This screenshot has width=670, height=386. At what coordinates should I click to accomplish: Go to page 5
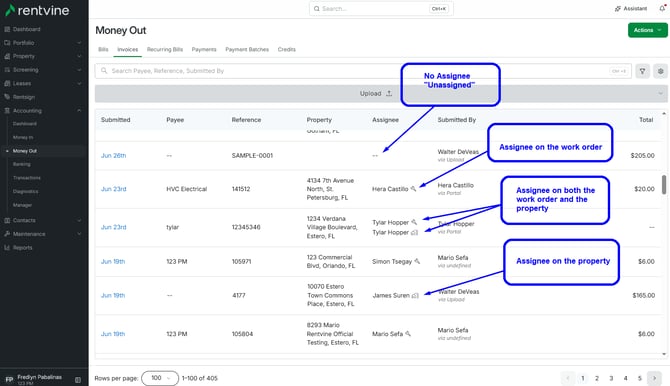point(640,378)
